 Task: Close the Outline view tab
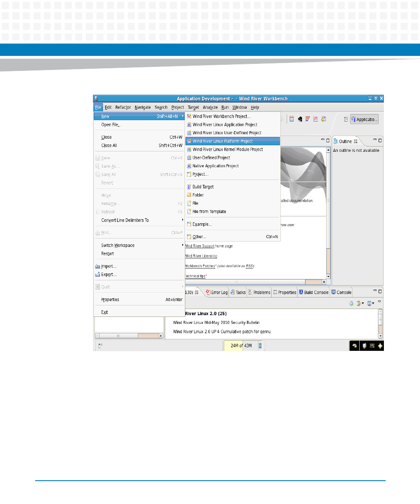click(x=356, y=141)
